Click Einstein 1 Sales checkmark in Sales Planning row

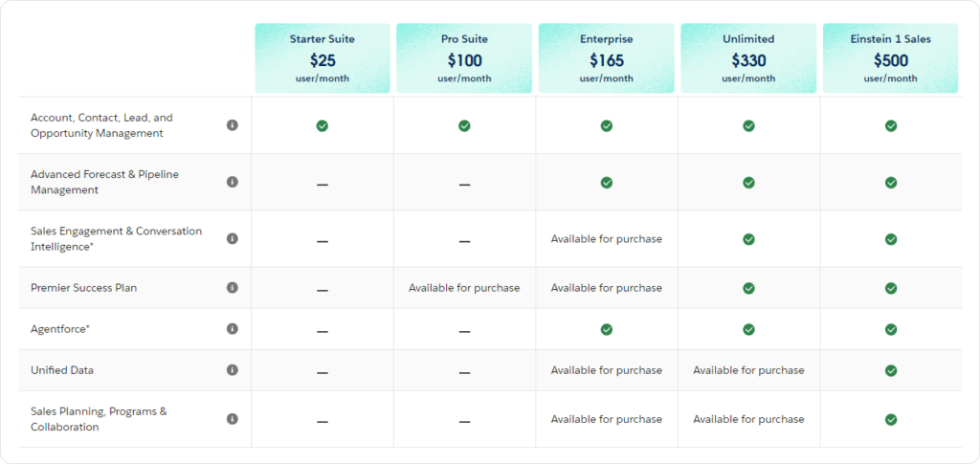click(891, 419)
